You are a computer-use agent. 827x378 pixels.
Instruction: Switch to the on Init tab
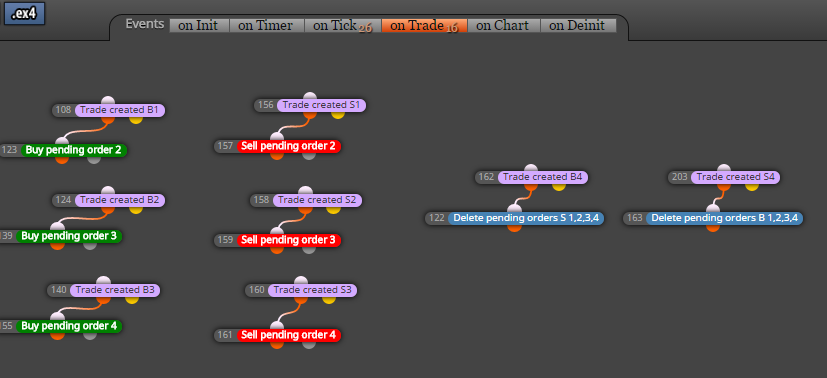pos(199,25)
